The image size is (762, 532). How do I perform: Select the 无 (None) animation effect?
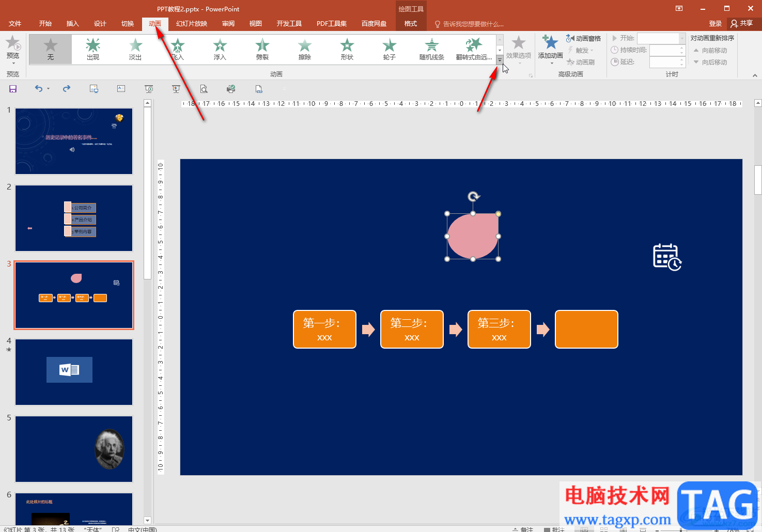point(50,50)
